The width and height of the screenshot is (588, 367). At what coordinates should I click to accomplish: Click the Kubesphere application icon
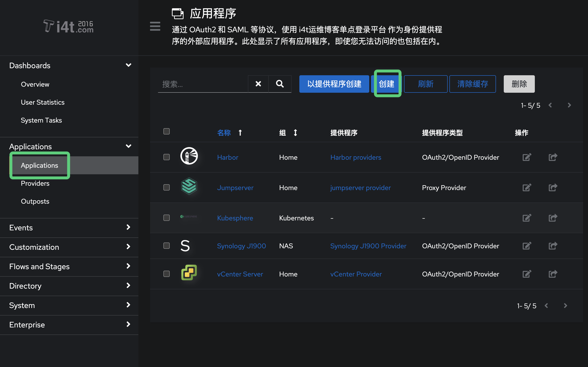click(x=189, y=217)
